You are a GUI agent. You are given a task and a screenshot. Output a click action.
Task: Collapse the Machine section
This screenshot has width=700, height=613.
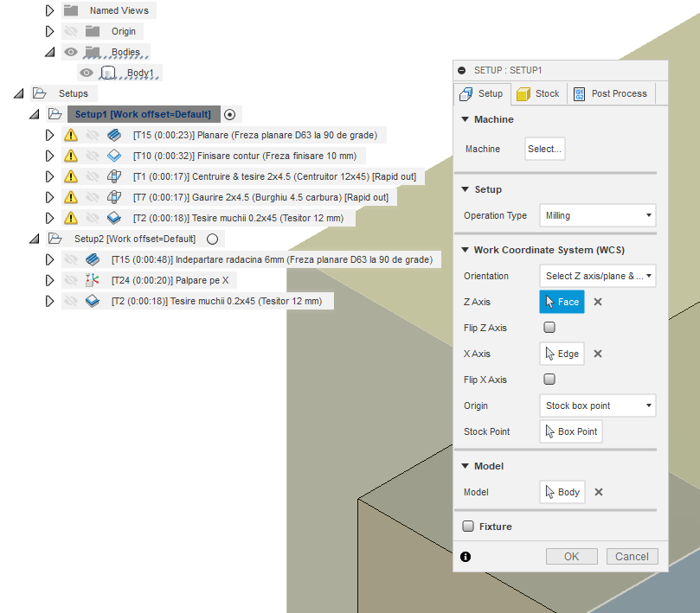[466, 119]
